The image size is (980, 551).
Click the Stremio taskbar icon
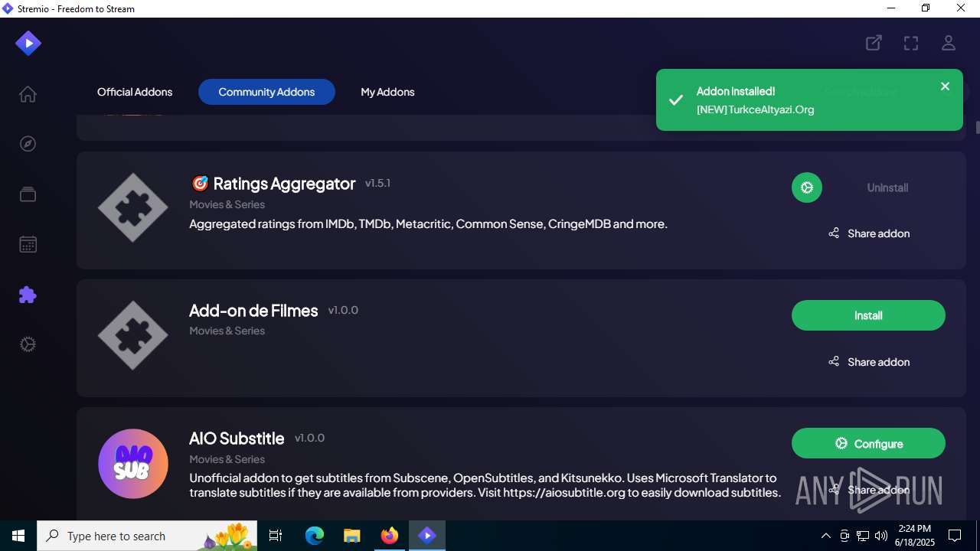tap(426, 536)
